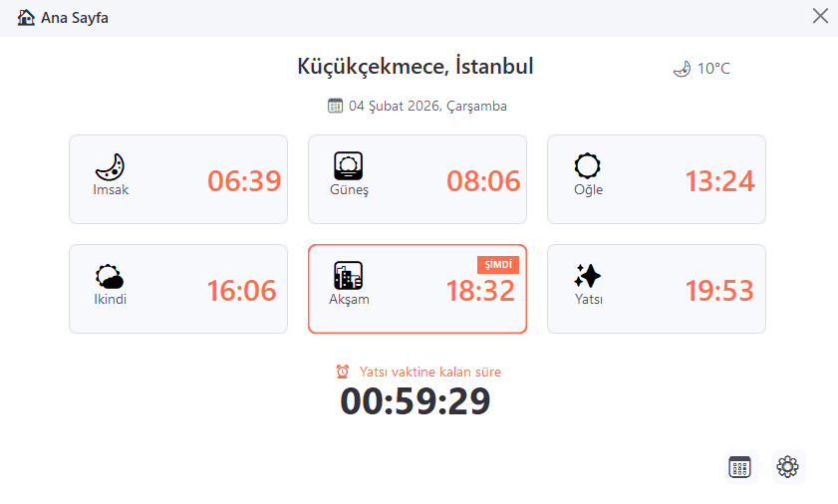Select the Imsak 06:39 prayer card
The image size is (838, 504).
(178, 179)
